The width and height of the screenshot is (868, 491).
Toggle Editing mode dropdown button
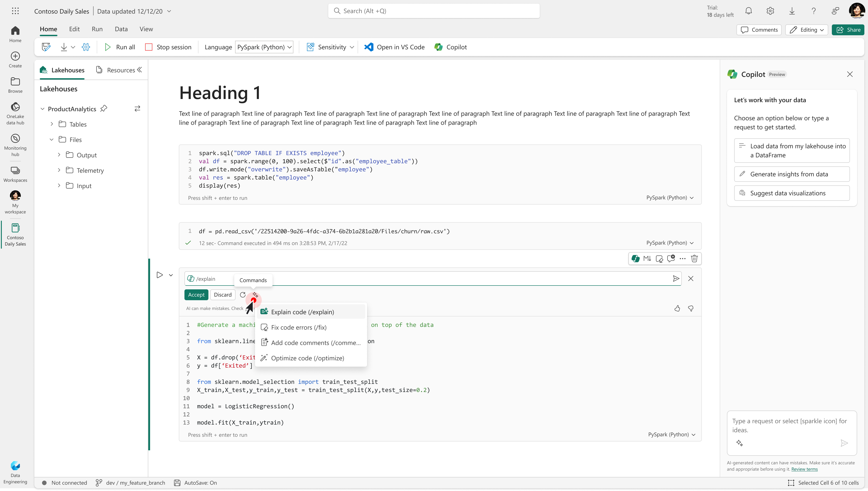point(807,30)
